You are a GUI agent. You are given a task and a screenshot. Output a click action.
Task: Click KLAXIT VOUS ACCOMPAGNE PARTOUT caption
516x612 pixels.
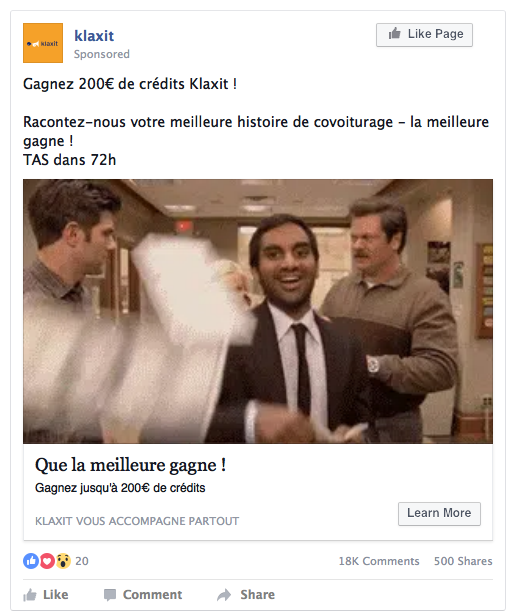pos(137,521)
